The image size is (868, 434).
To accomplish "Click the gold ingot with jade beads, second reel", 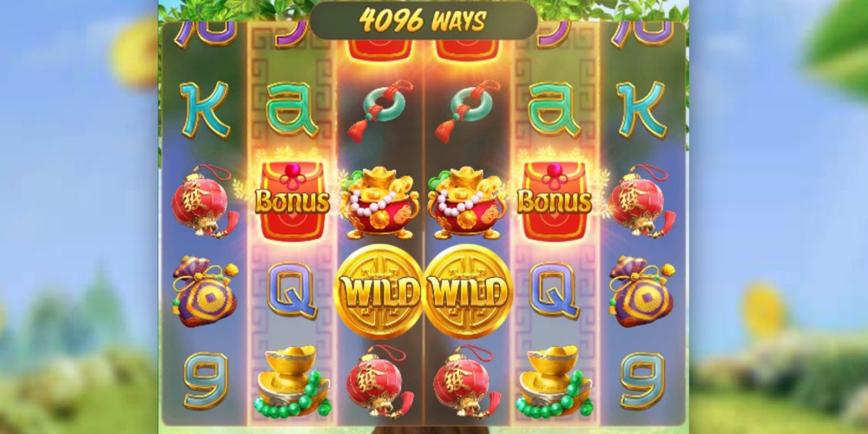I will 293,381.
